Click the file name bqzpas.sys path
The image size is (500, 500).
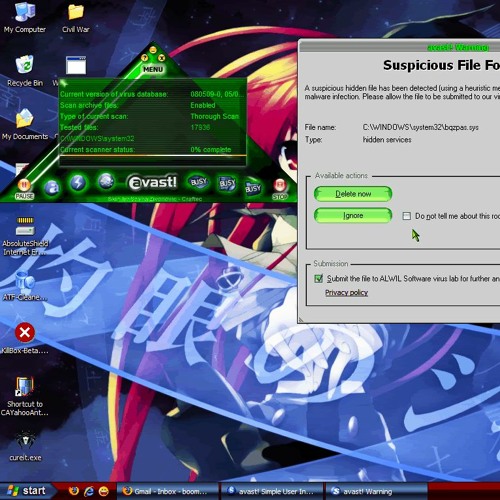click(420, 127)
